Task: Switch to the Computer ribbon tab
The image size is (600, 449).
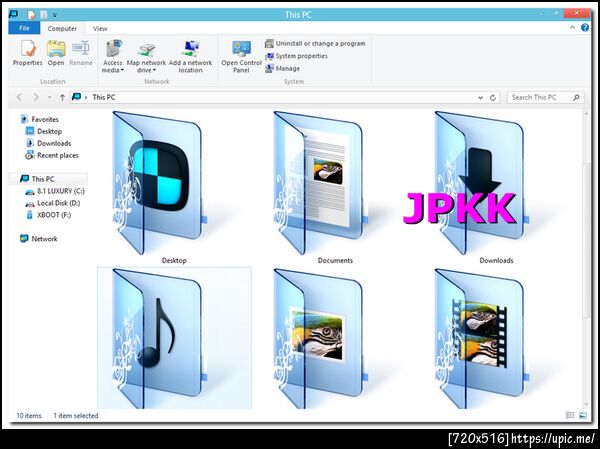Action: pos(62,28)
